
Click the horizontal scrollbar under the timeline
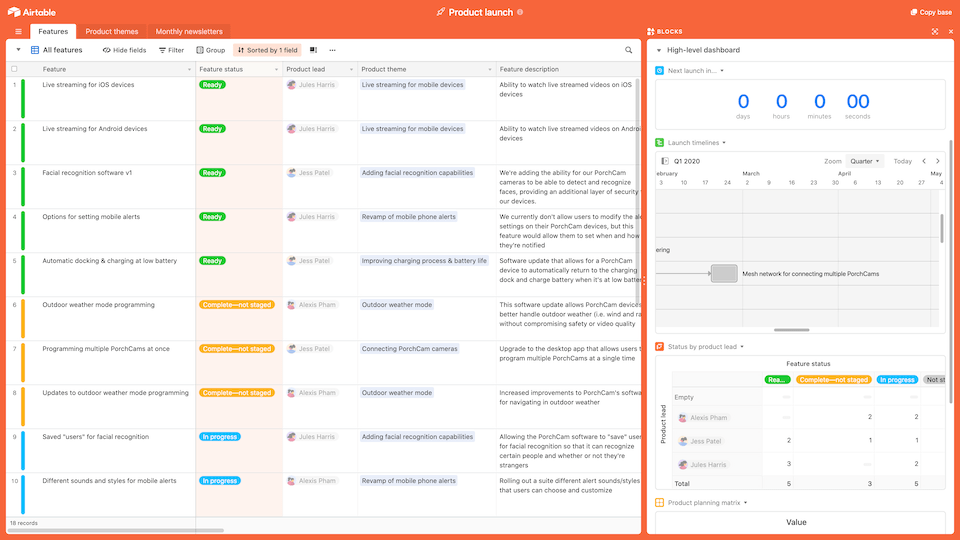(792, 330)
